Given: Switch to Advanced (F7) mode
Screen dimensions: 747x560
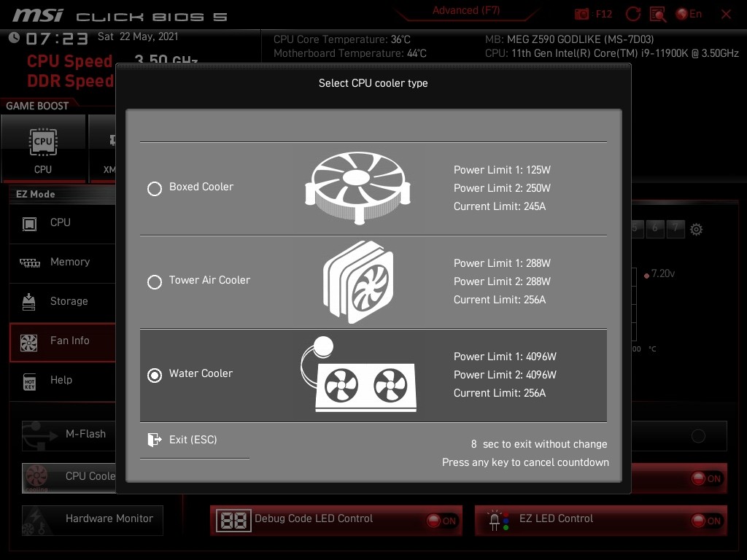Looking at the screenshot, I should [x=466, y=10].
